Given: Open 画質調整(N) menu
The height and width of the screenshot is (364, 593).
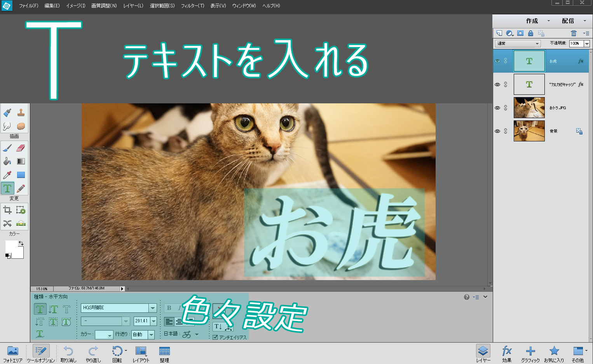Looking at the screenshot, I should pyautogui.click(x=104, y=6).
